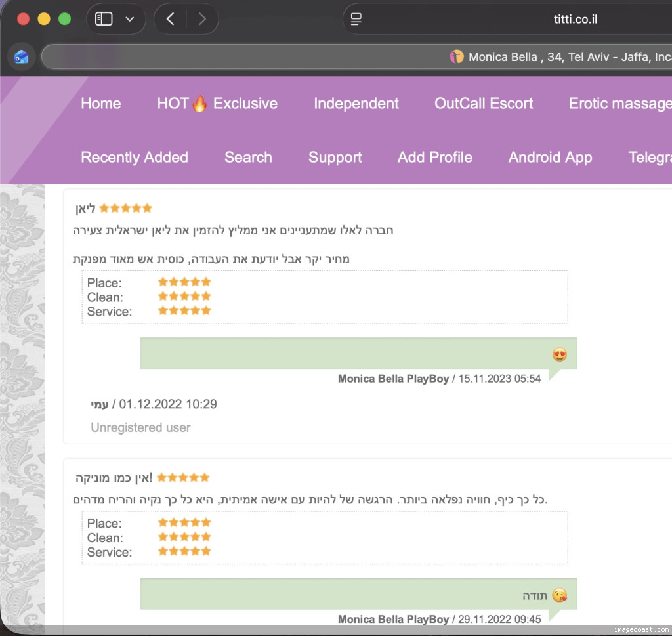The image size is (672, 636).
Task: Open OutCall Escort page
Action: coord(484,103)
